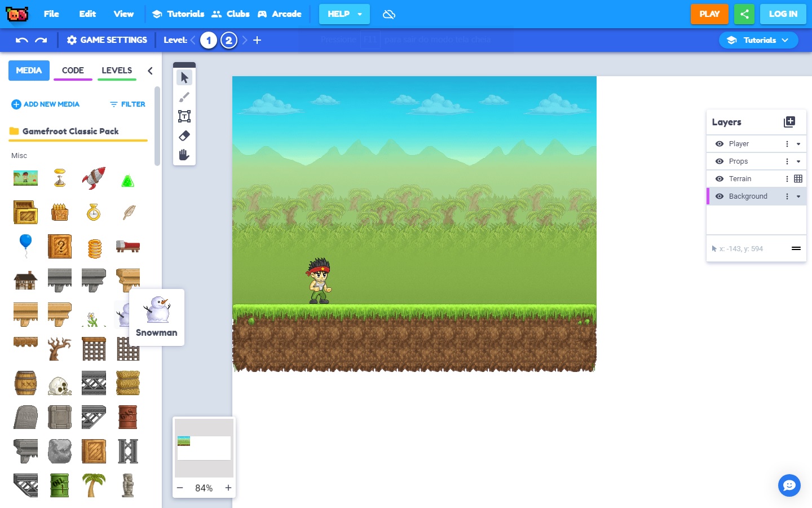812x508 pixels.
Task: Open the options menu for the Props layer
Action: coord(787,161)
